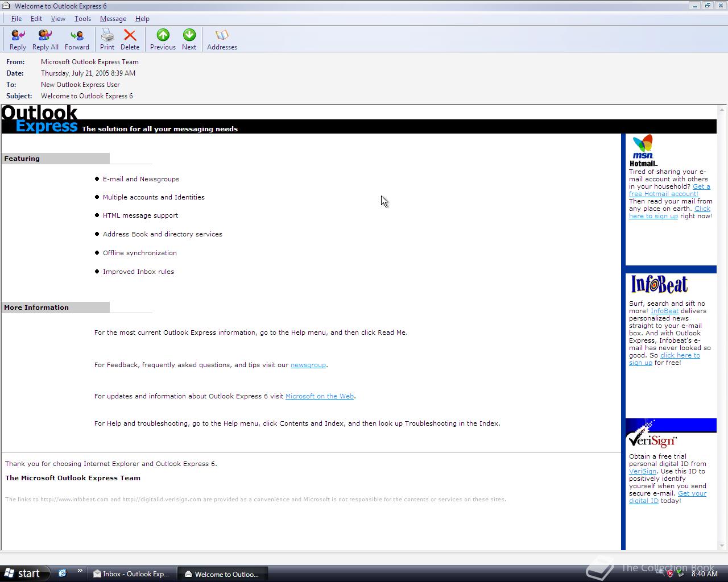Follow the newsgroup link

click(x=308, y=365)
